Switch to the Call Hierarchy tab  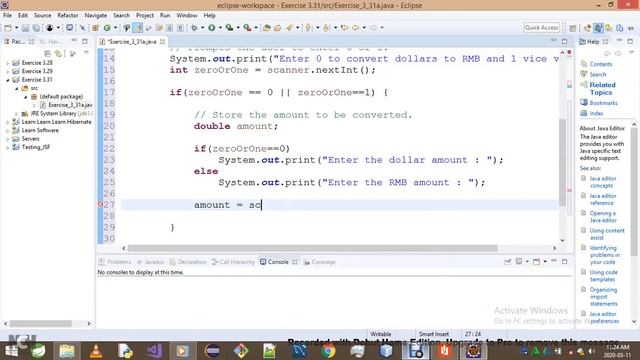[233, 262]
